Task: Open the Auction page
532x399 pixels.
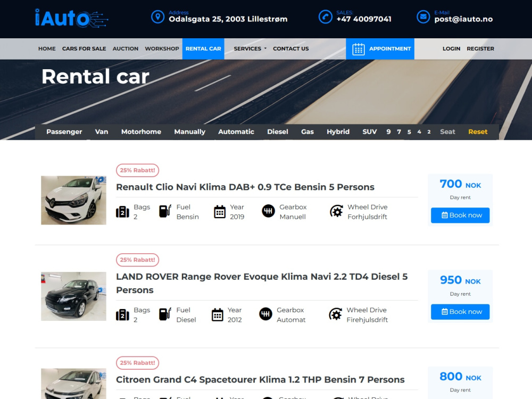Action: tap(126, 48)
